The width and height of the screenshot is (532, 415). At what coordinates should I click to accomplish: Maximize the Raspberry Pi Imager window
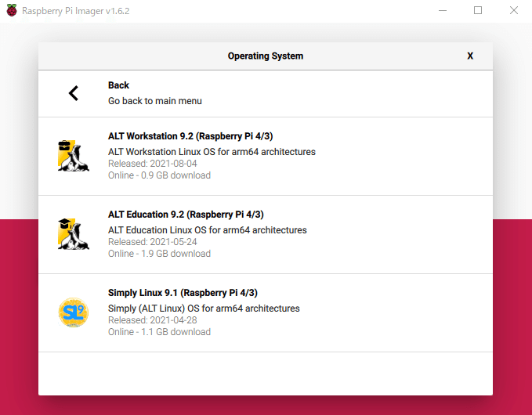(x=478, y=10)
